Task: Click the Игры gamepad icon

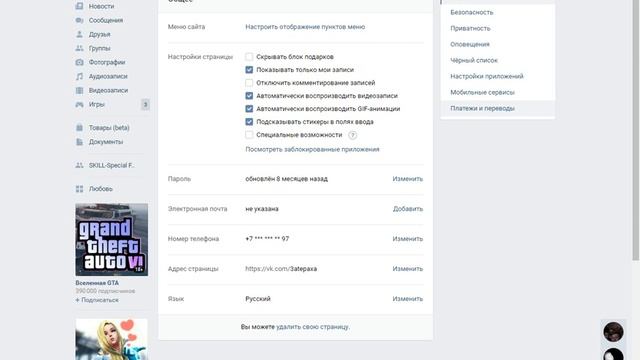Action: click(x=79, y=104)
